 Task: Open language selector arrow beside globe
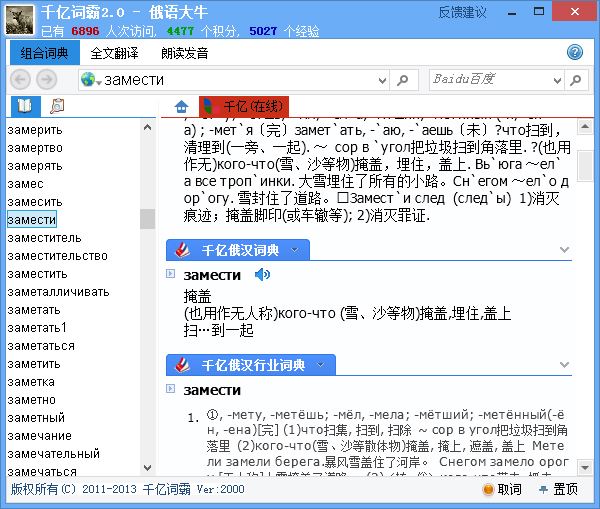point(99,83)
